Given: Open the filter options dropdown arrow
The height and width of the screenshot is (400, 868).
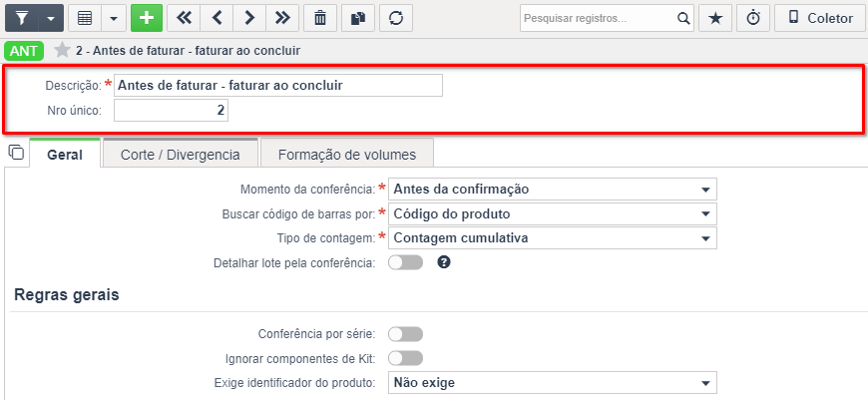Looking at the screenshot, I should click(51, 18).
